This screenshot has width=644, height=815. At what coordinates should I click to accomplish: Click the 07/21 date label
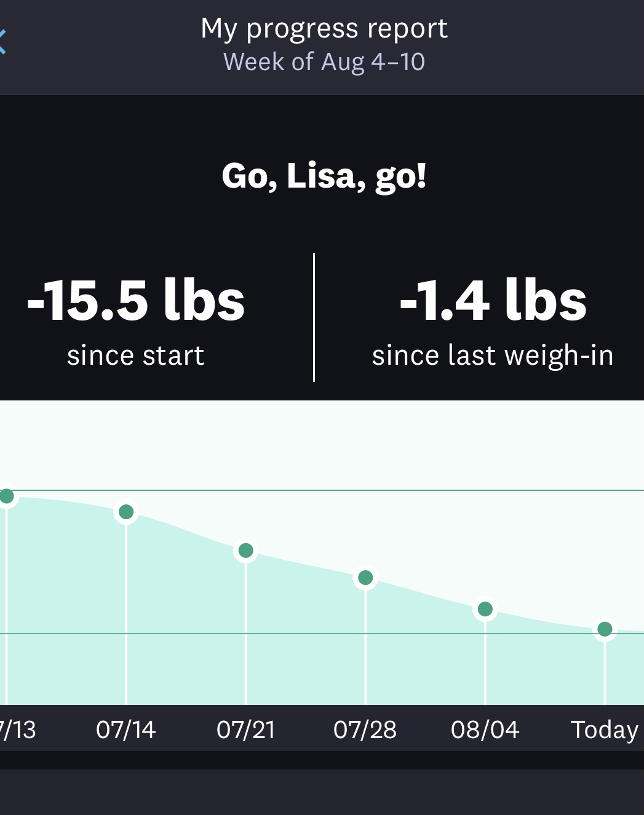(245, 730)
